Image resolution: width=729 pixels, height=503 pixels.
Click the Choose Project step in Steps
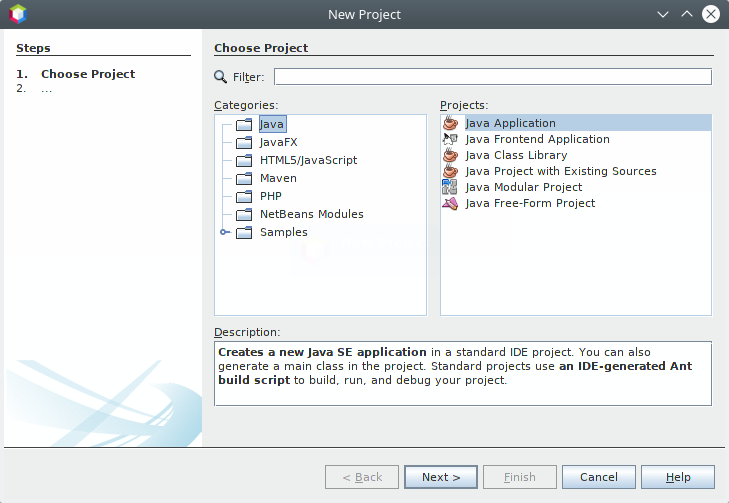point(88,74)
